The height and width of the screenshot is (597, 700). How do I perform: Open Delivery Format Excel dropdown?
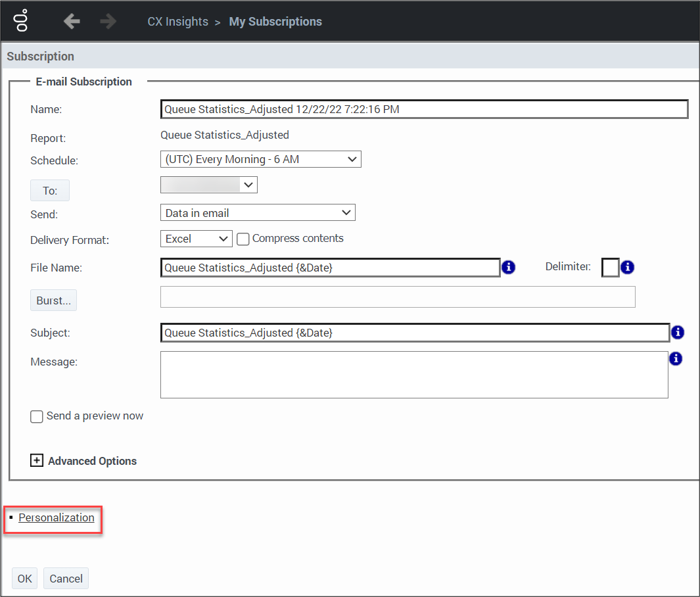point(196,239)
